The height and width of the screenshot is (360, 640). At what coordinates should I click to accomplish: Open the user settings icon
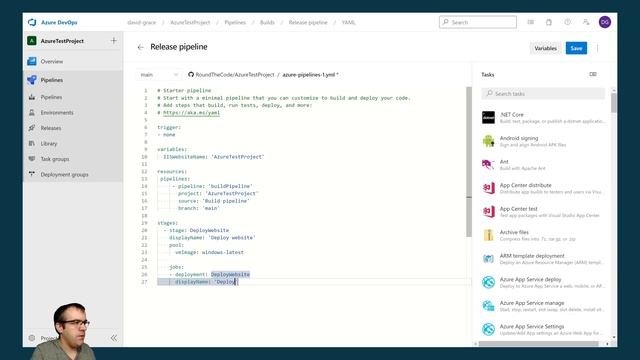[x=586, y=22]
